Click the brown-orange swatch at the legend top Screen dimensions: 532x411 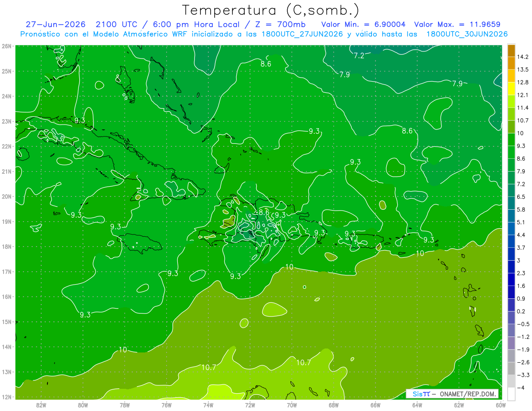click(511, 51)
